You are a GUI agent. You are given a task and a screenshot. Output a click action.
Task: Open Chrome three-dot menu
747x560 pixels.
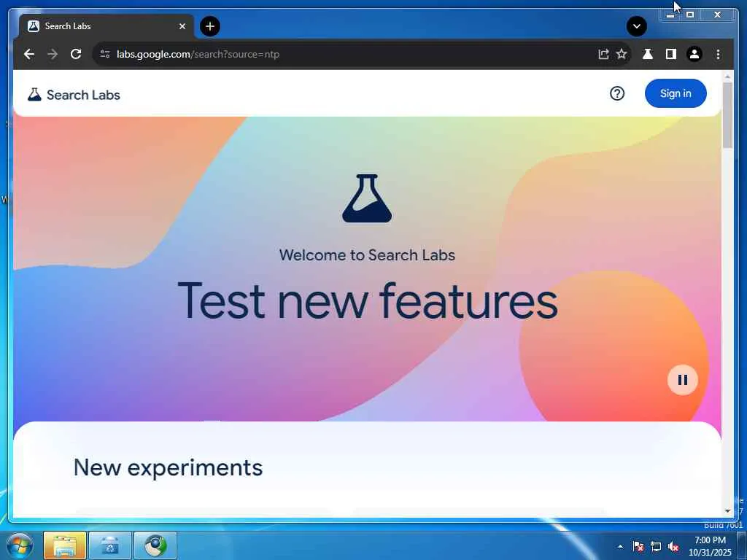click(x=718, y=54)
